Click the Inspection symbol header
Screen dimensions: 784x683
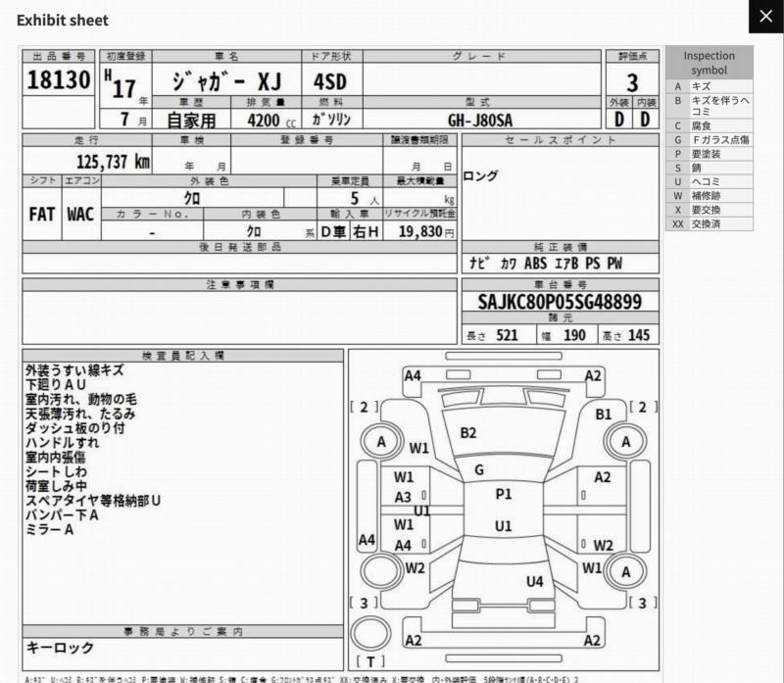coord(710,63)
